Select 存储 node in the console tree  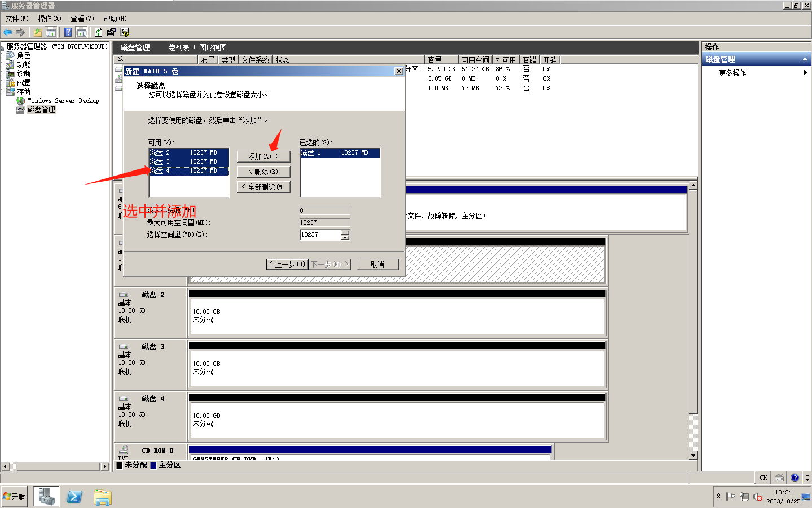(x=24, y=91)
